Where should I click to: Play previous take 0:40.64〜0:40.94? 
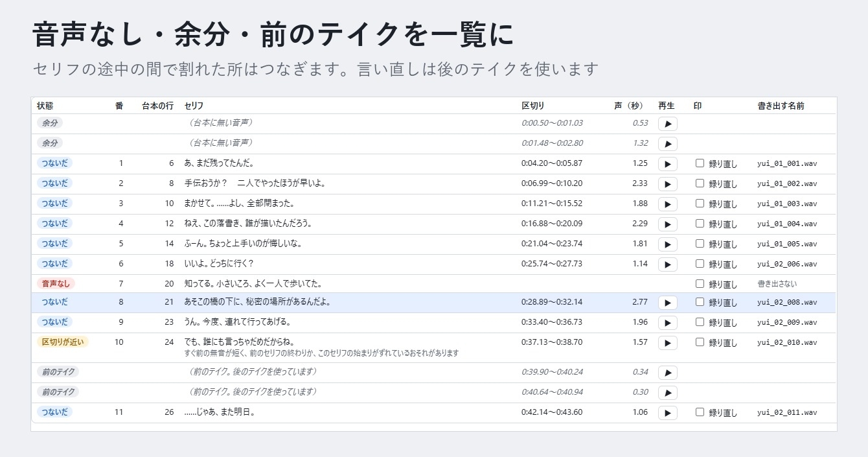[x=667, y=393]
